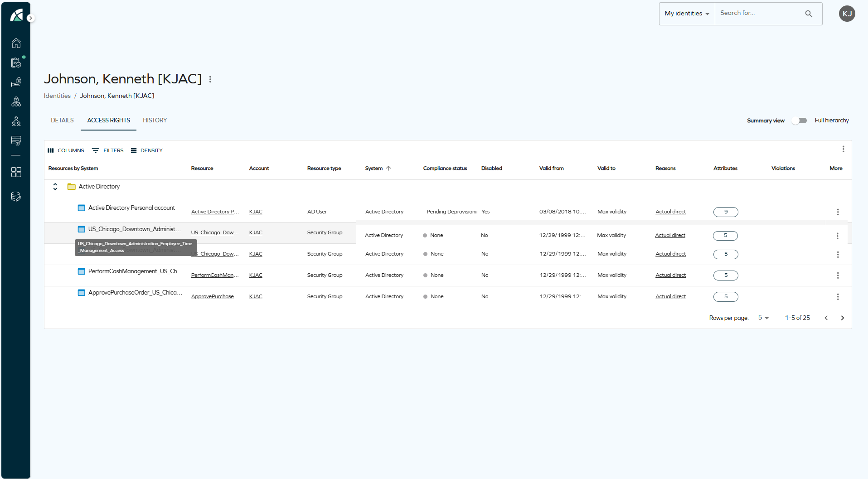The height and width of the screenshot is (479, 868).
Task: Toggle Summary view to Full hierarchy switch
Action: pyautogui.click(x=799, y=121)
